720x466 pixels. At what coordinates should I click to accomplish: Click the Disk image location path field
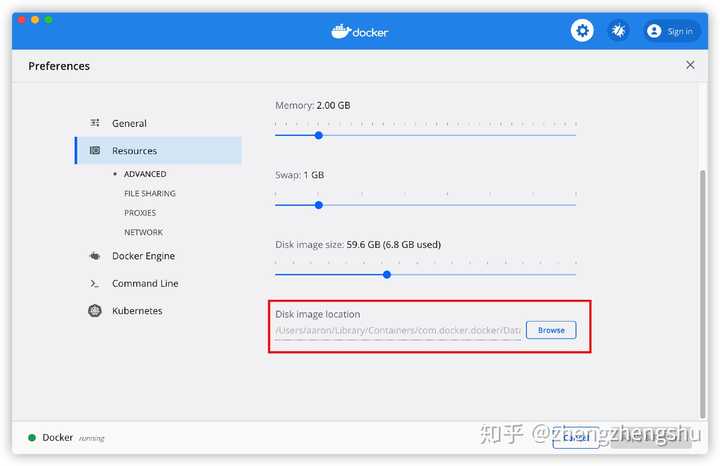pos(398,331)
